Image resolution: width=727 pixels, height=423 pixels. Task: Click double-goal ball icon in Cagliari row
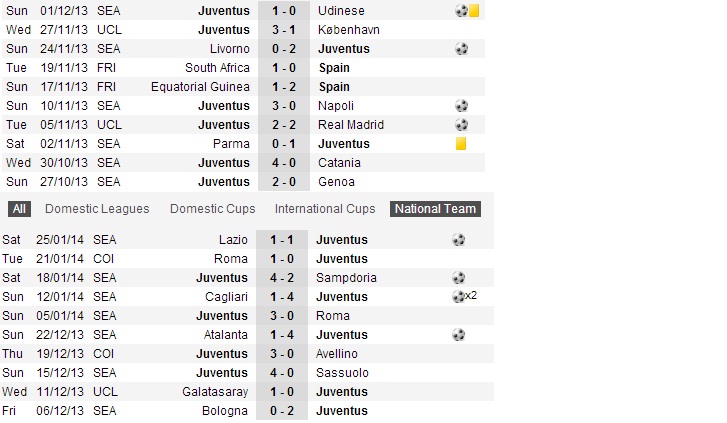pyautogui.click(x=458, y=297)
